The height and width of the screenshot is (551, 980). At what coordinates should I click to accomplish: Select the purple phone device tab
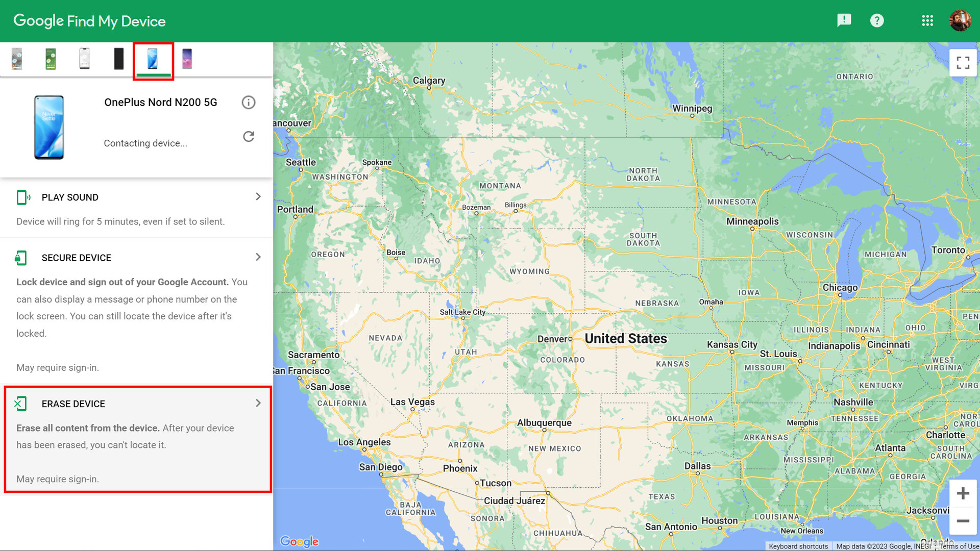click(x=187, y=59)
